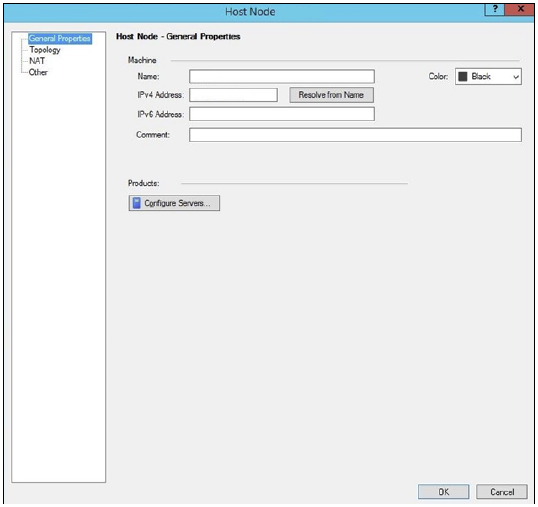Click Resolve from Name button

point(331,95)
